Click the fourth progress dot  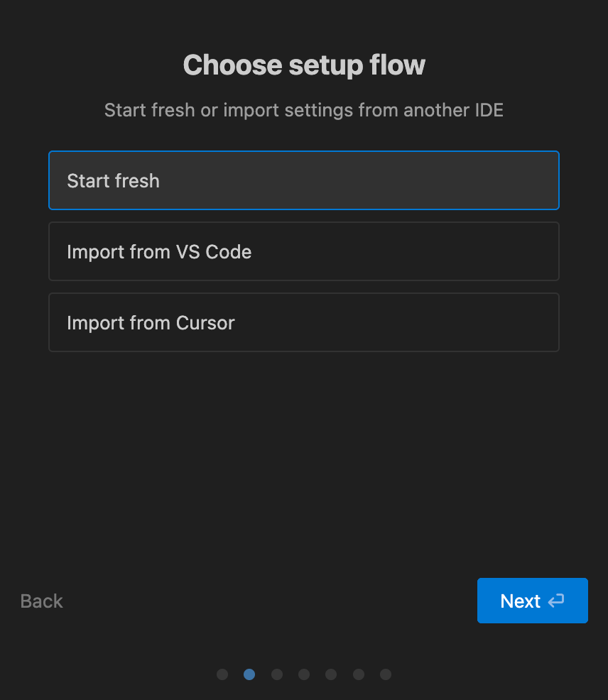click(304, 674)
